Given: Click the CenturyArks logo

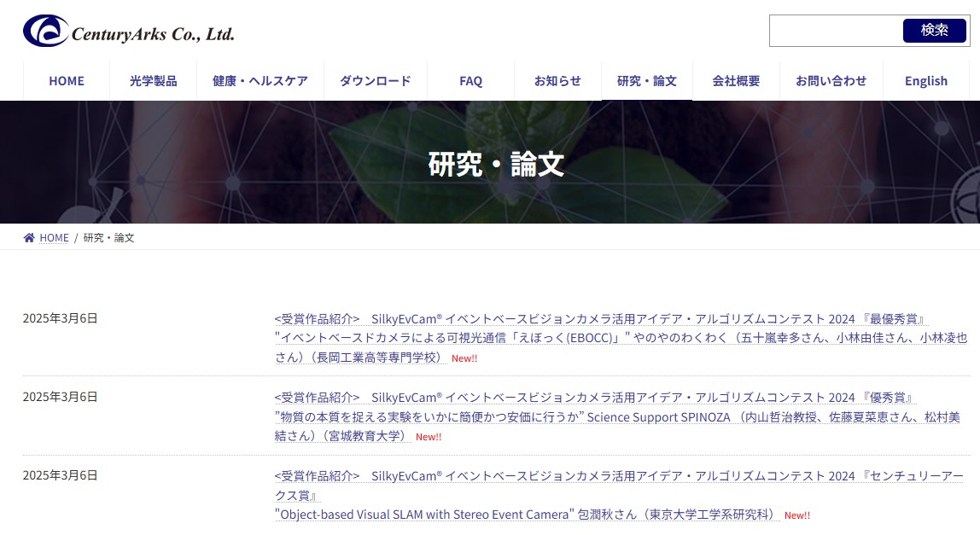Looking at the screenshot, I should 129,32.
